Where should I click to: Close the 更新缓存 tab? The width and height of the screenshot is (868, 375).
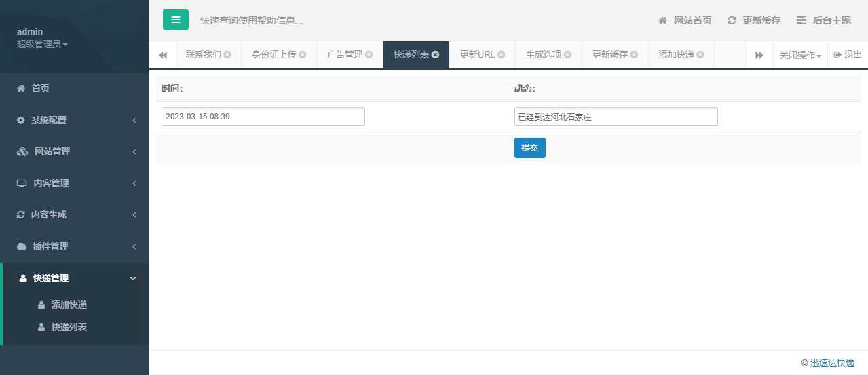(x=635, y=54)
